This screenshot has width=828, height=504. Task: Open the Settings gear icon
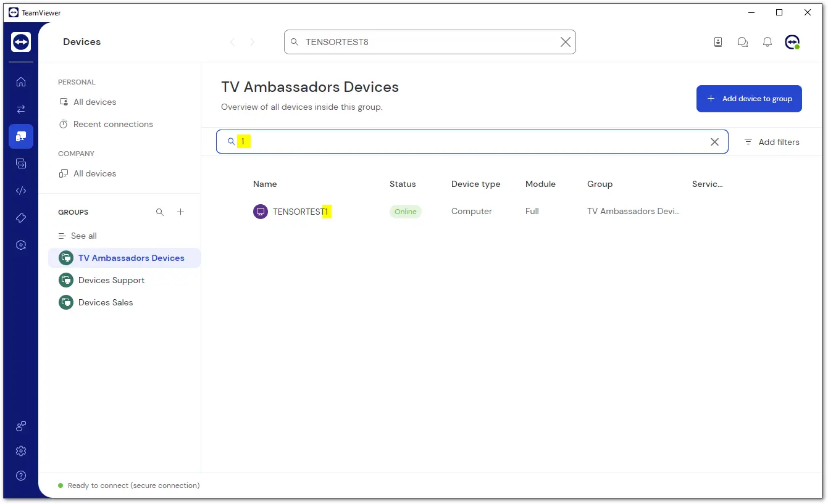(21, 451)
